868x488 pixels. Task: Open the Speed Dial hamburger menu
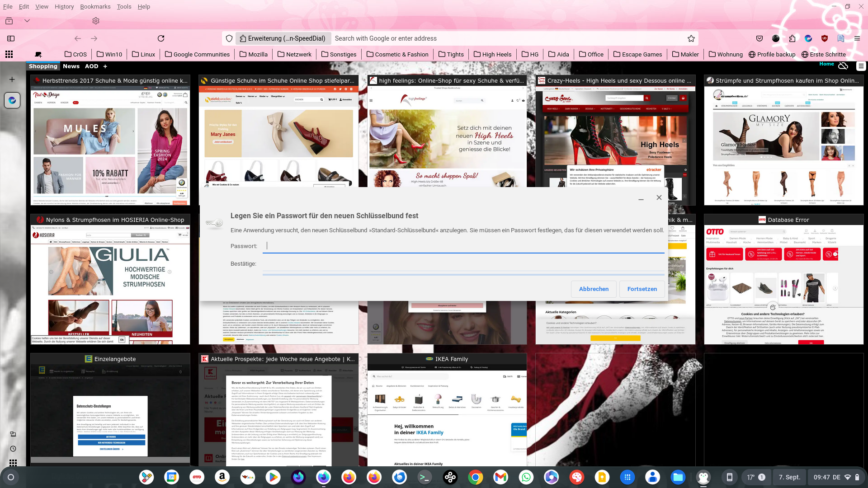tap(861, 66)
